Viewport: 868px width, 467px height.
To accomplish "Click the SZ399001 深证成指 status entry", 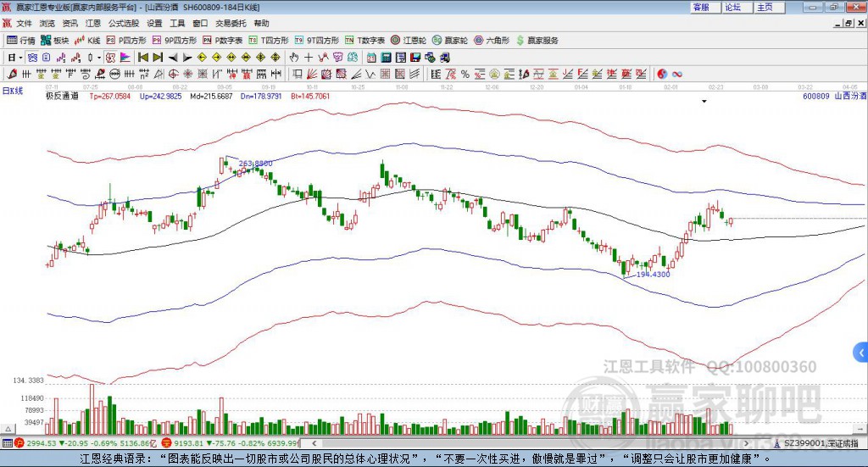I will (x=817, y=443).
